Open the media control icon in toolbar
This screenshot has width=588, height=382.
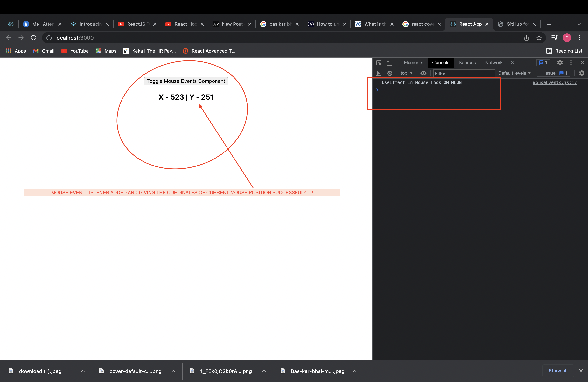pyautogui.click(x=554, y=38)
